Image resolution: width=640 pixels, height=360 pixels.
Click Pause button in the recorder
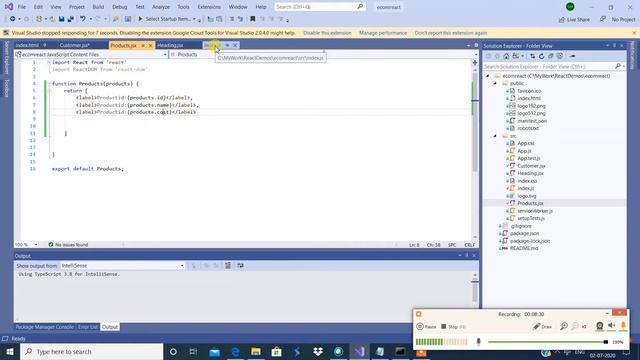427,327
